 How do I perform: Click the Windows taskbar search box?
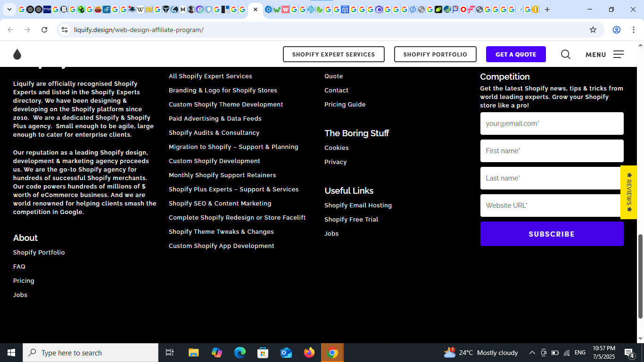point(91,353)
